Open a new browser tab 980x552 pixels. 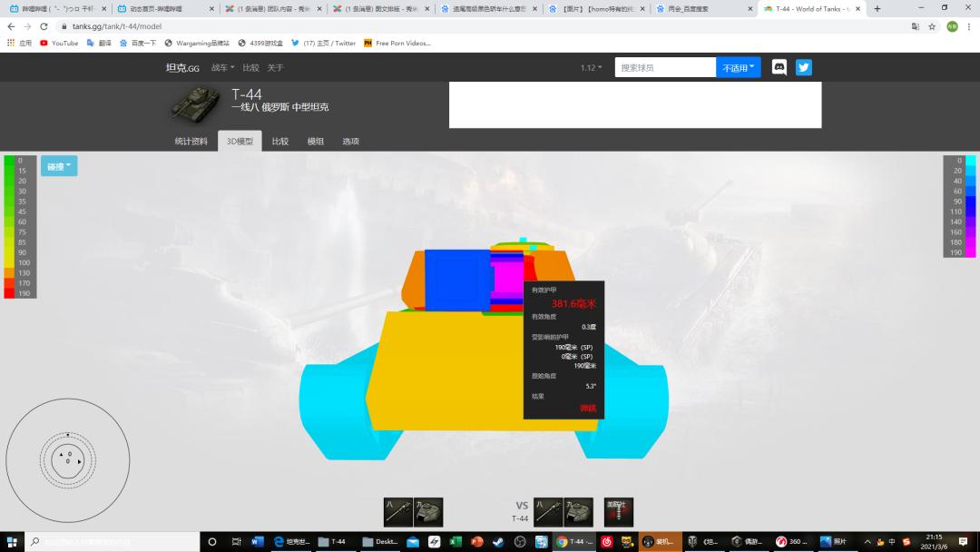click(x=877, y=9)
